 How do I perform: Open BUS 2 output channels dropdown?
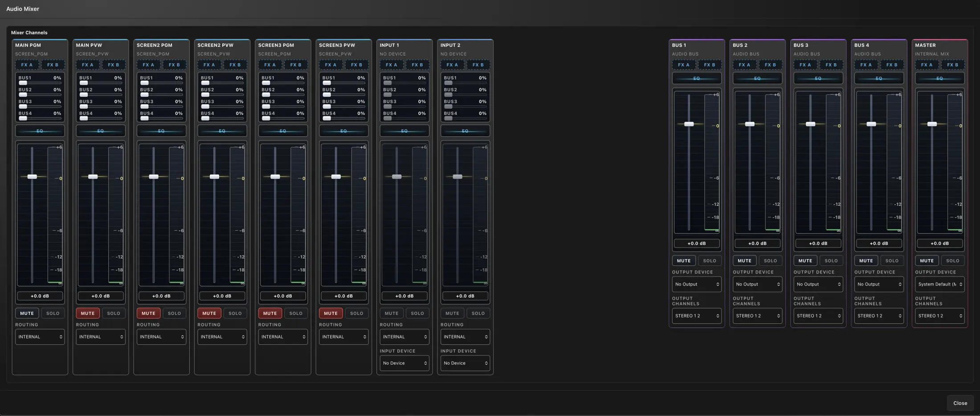(757, 316)
